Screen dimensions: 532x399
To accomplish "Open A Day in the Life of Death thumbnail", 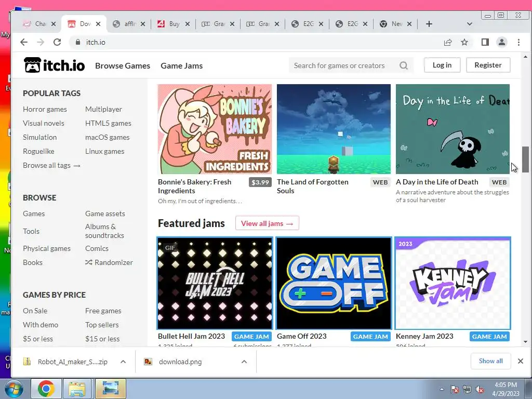I will pos(453,129).
